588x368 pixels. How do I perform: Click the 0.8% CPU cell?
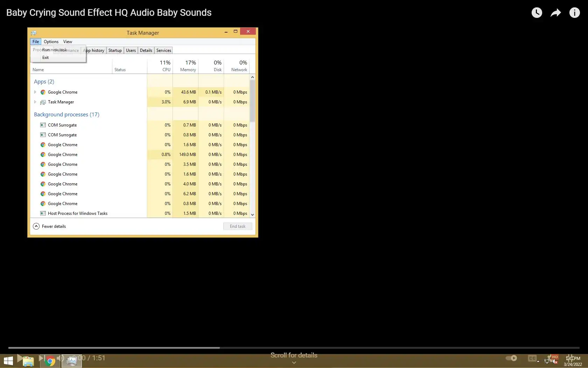click(160, 155)
